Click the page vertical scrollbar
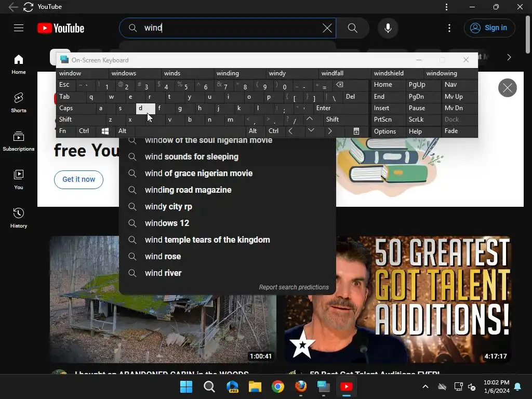Viewport: 532px width, 399px height. (x=528, y=34)
